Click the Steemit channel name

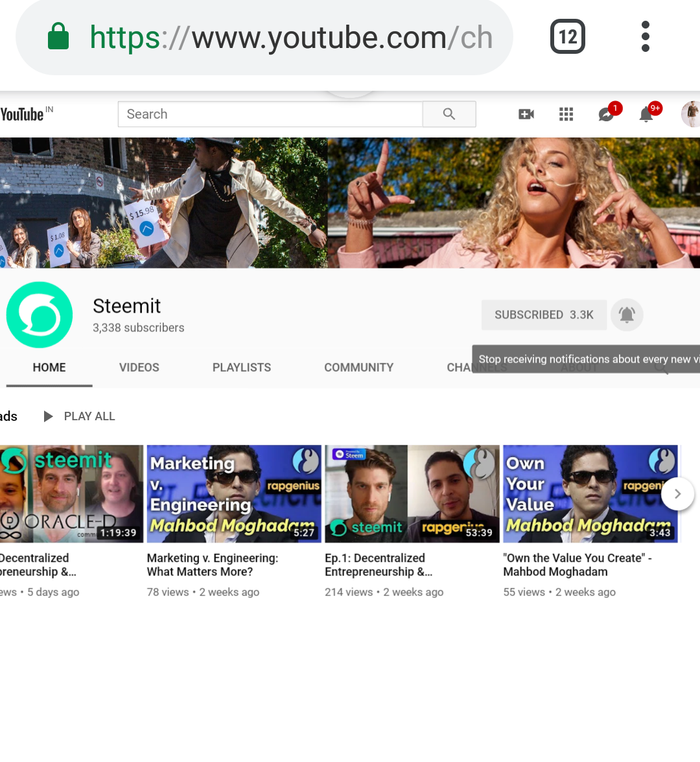click(x=127, y=306)
